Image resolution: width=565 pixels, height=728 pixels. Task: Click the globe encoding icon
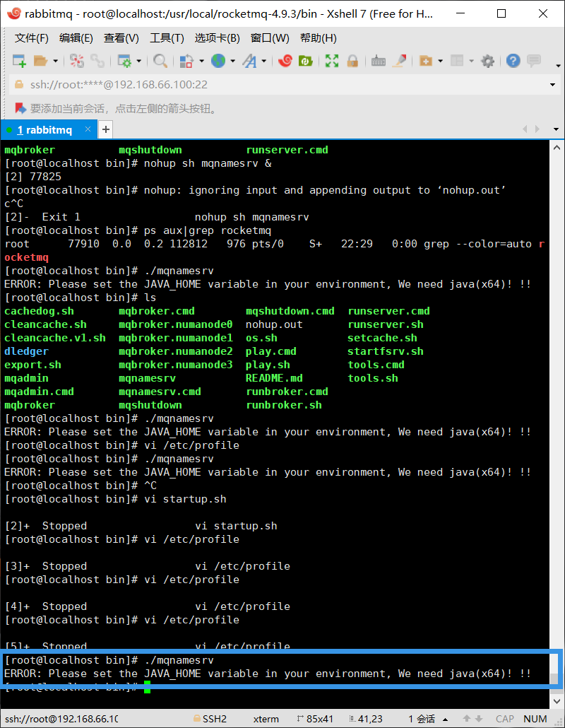pyautogui.click(x=218, y=60)
